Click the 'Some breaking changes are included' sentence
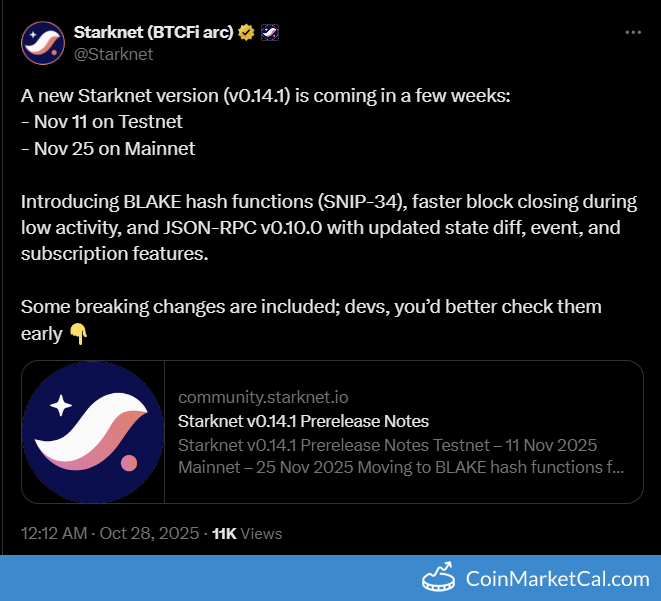Screen dimensions: 661x601 310,307
